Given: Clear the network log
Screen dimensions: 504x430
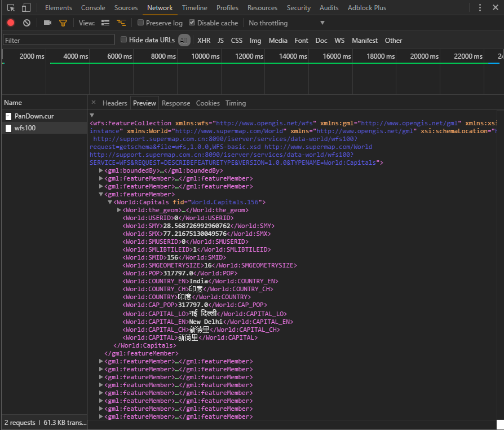Looking at the screenshot, I should coord(26,23).
